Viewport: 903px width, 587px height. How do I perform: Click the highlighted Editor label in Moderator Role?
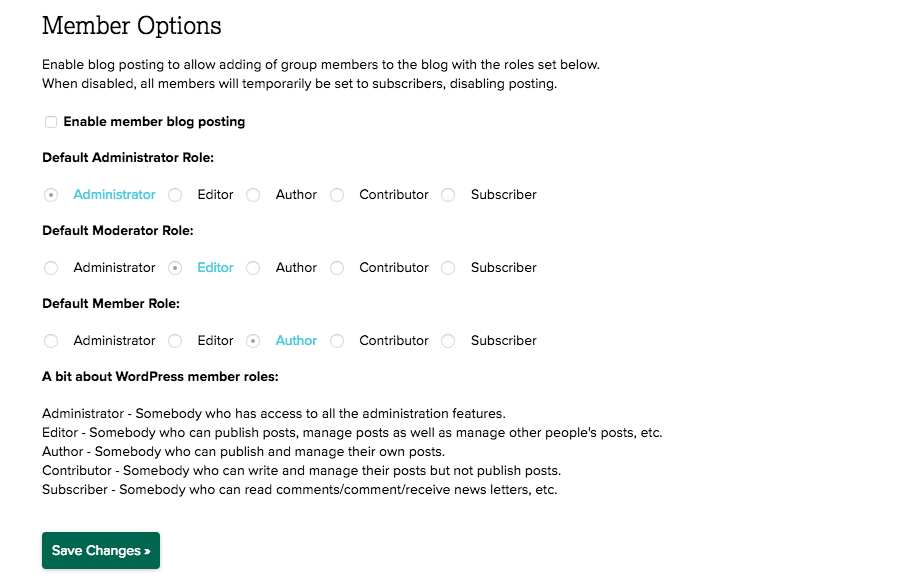coord(215,268)
